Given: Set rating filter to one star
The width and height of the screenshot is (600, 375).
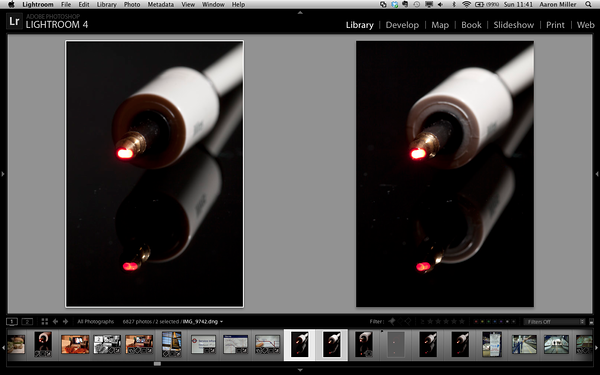Looking at the screenshot, I should (430, 321).
